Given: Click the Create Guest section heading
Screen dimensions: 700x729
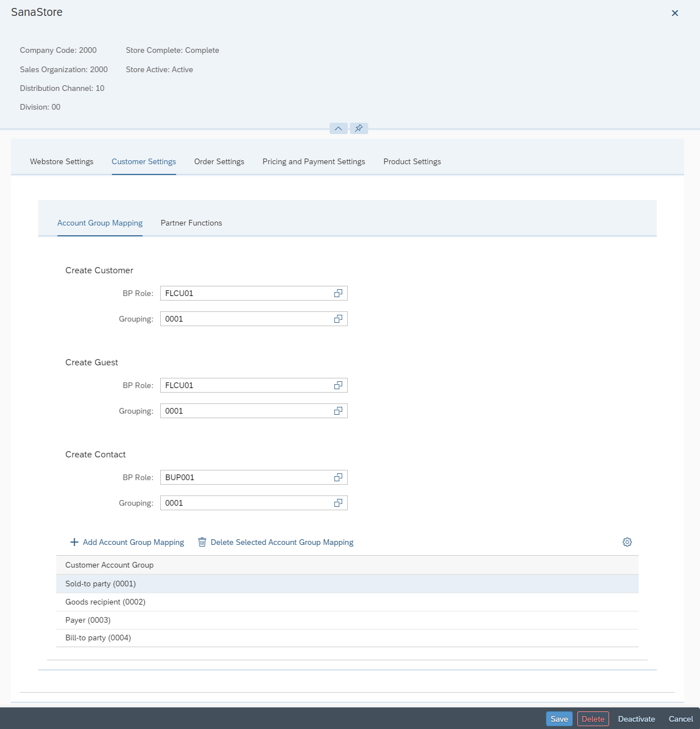Looking at the screenshot, I should coord(91,363).
